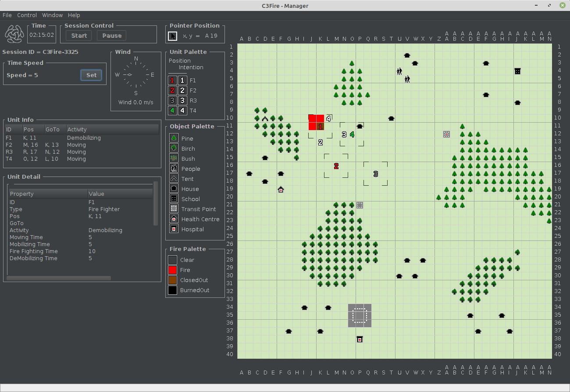The width and height of the screenshot is (570, 392).
Task: Toggle F1 position unit in Unit Palette
Action: click(172, 81)
